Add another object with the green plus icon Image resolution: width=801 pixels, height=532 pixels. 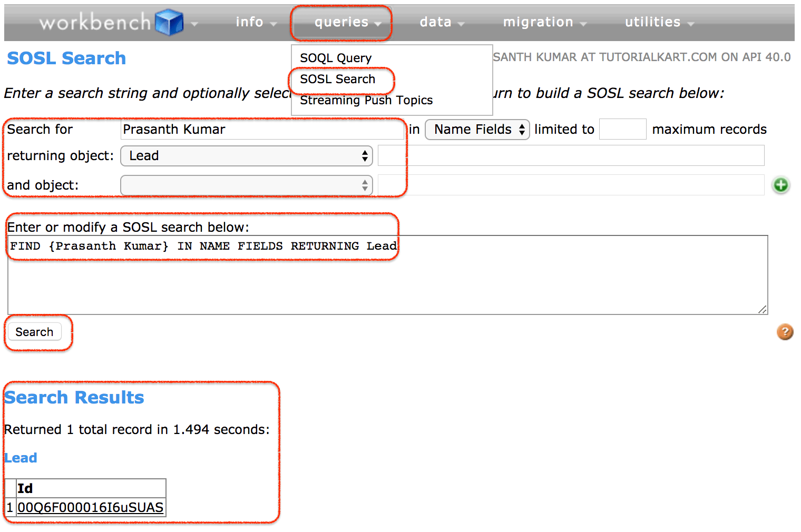[781, 185]
